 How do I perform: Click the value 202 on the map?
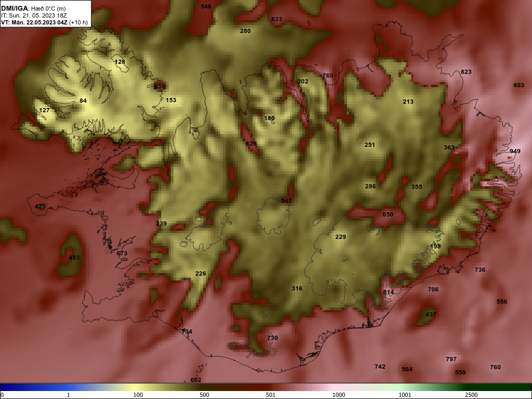[x=303, y=81]
